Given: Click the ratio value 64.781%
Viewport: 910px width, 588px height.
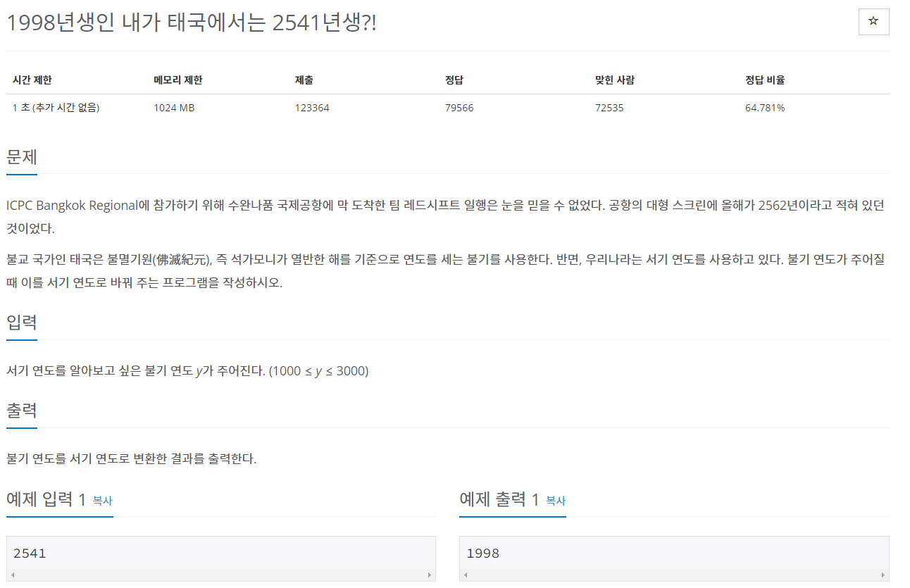Looking at the screenshot, I should pos(765,108).
